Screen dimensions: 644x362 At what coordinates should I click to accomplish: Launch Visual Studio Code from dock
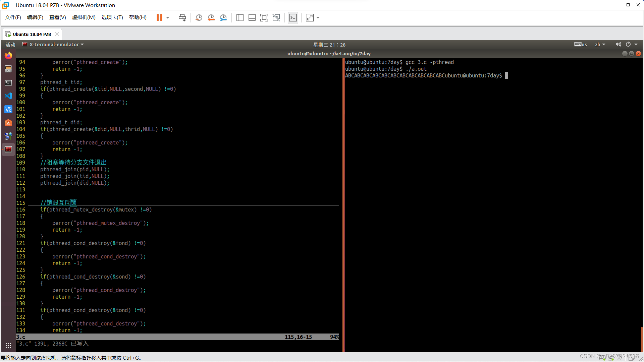point(8,96)
